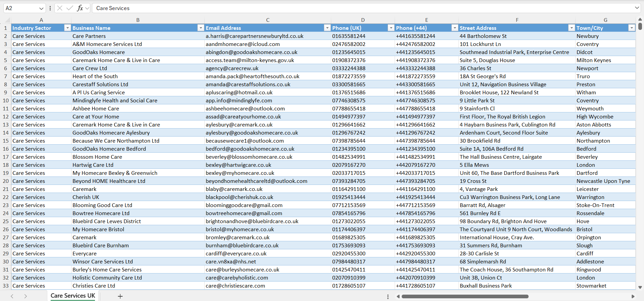Click the name box options dots
Screen dimensions: 644x301
click(50, 8)
